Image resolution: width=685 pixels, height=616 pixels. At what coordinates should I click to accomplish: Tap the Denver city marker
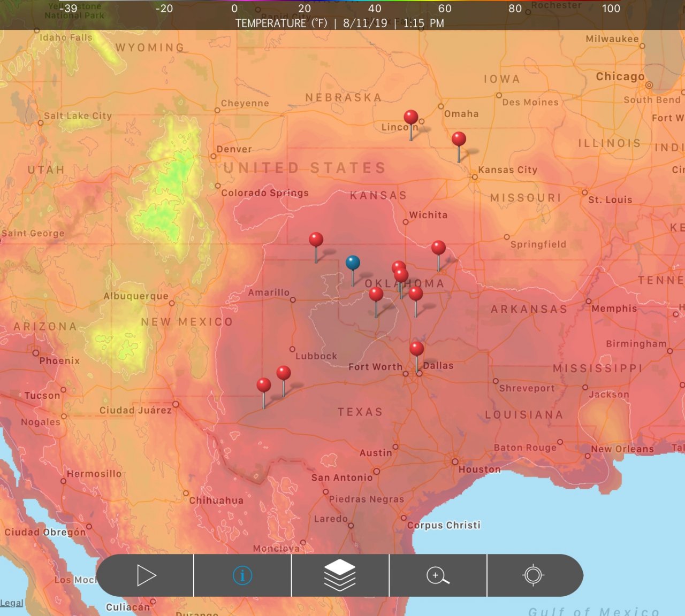214,157
